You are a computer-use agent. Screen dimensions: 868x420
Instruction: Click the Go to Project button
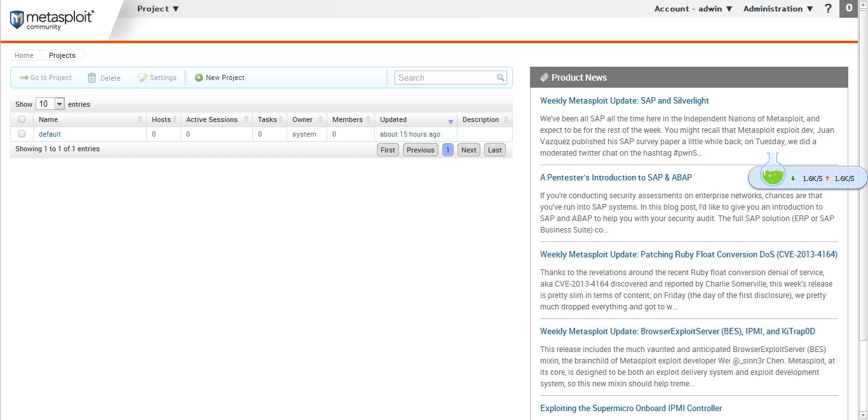point(46,78)
